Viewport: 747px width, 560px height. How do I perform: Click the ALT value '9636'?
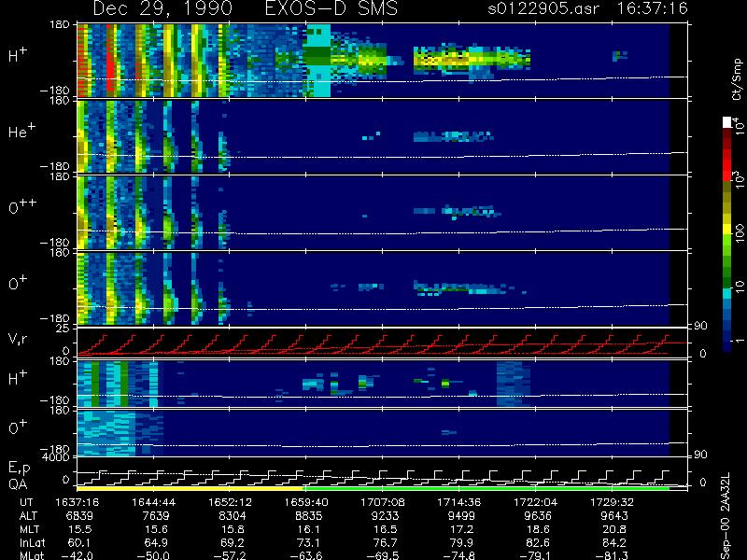coord(538,516)
